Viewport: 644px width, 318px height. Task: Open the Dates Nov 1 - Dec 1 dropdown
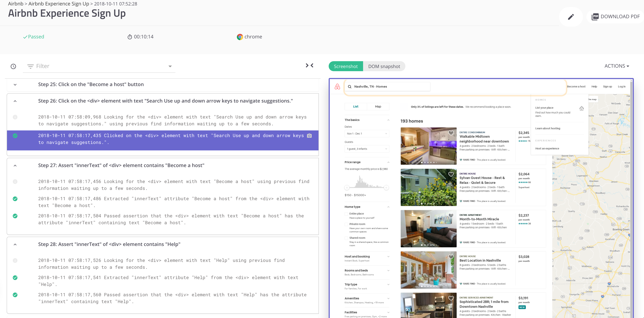tap(367, 134)
